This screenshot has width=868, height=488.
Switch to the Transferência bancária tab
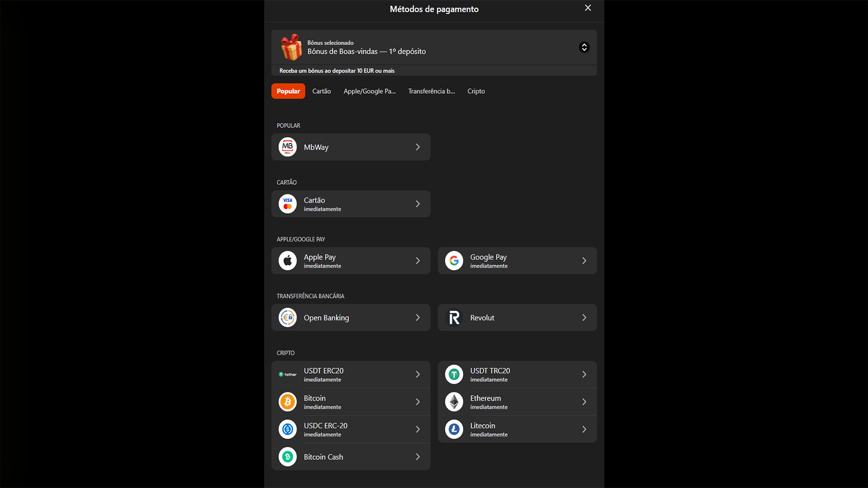432,91
